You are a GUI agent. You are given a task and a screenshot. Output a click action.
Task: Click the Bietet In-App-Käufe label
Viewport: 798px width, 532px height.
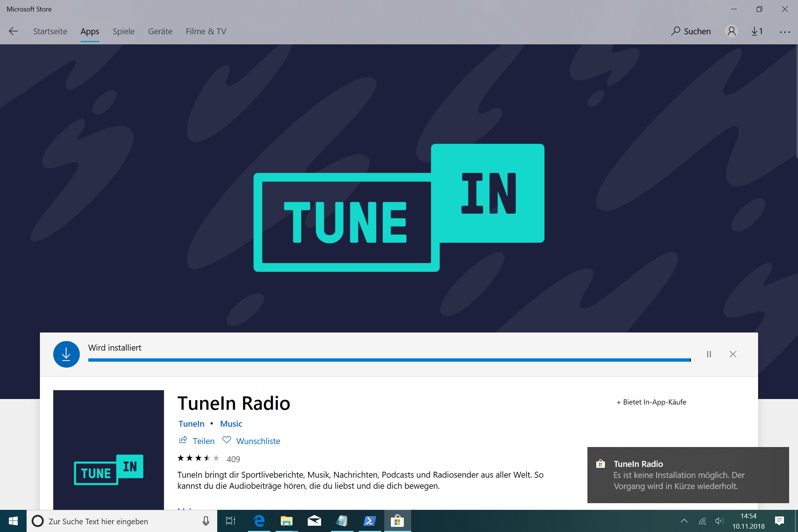pos(651,402)
